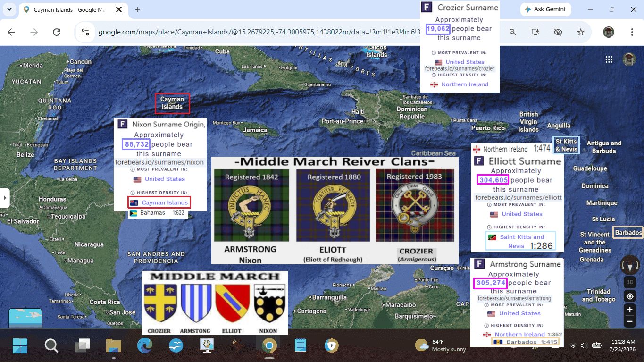Click the crossed-out eye icon in address bar

558,32
